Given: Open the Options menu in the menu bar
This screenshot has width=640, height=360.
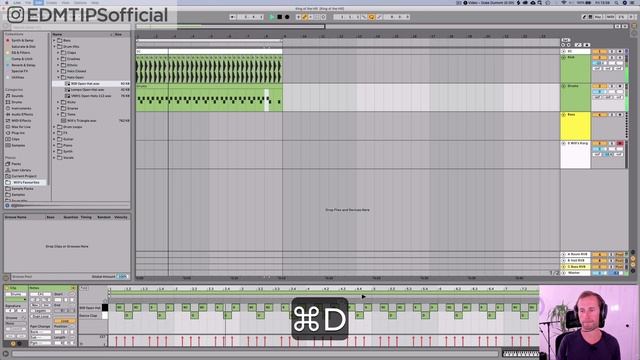Looking at the screenshot, I should pyautogui.click(x=80, y=2).
